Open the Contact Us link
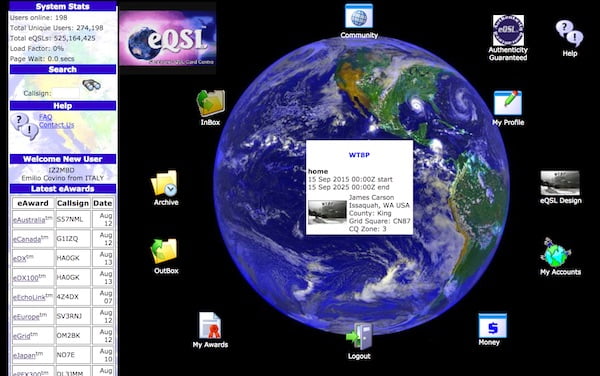 click(57, 125)
